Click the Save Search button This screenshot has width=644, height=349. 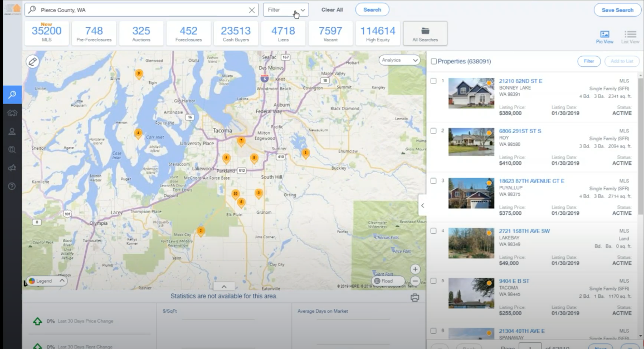[617, 10]
